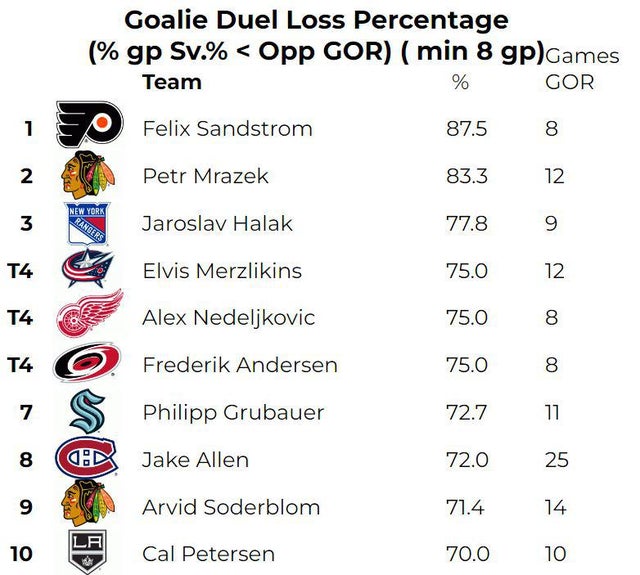Click the Philadelphia Flyers logo
Image resolution: width=640 pixels, height=575 pixels.
pyautogui.click(x=88, y=127)
